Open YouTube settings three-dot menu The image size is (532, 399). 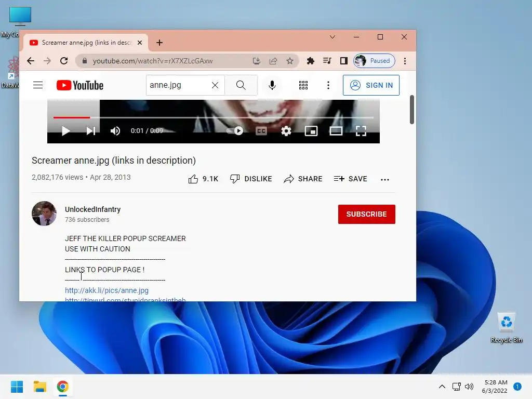tap(328, 85)
